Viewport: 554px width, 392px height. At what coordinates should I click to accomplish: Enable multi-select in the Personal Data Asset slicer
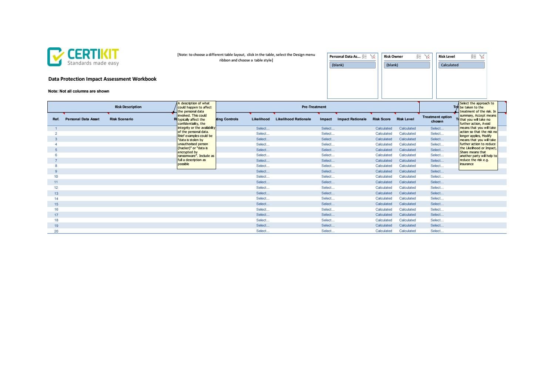pyautogui.click(x=365, y=57)
